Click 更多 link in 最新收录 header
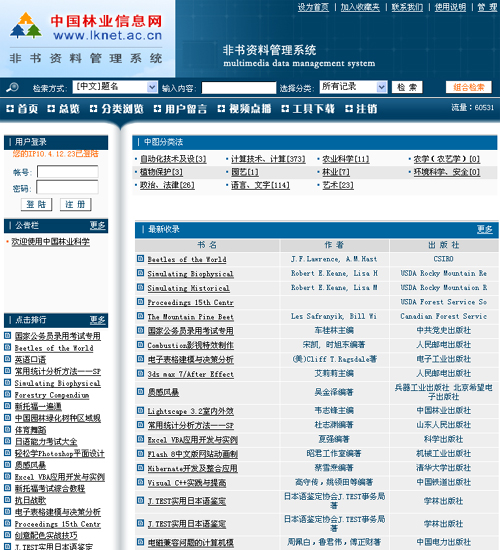This screenshot has height=550, width=500. pyautogui.click(x=485, y=230)
